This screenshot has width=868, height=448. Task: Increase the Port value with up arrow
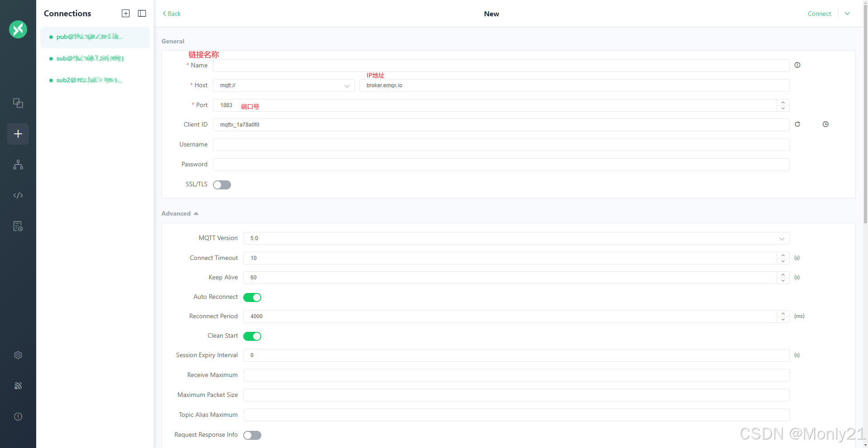click(x=783, y=103)
